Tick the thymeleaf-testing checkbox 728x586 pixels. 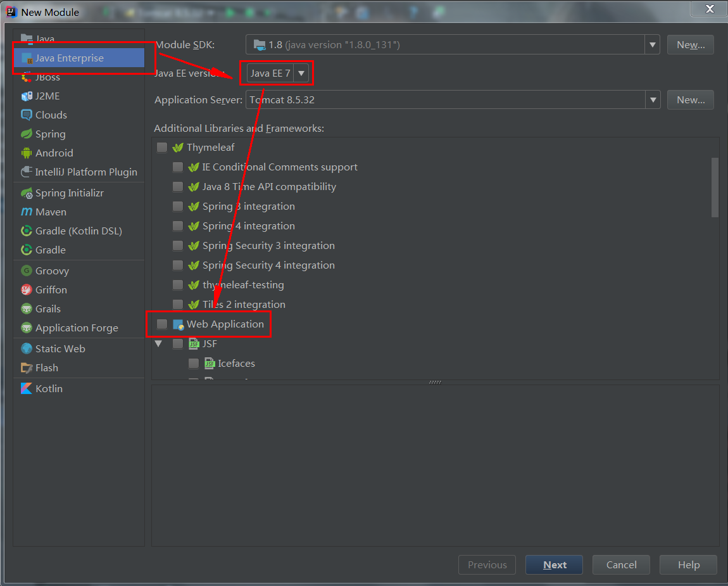click(178, 285)
